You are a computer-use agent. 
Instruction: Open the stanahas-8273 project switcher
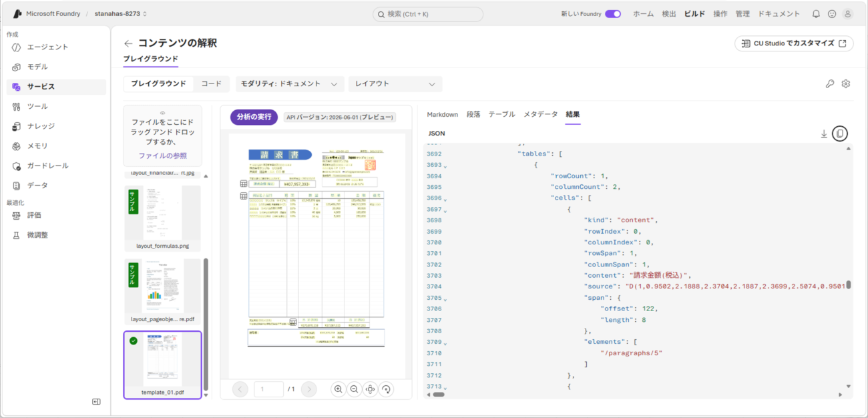click(x=121, y=14)
